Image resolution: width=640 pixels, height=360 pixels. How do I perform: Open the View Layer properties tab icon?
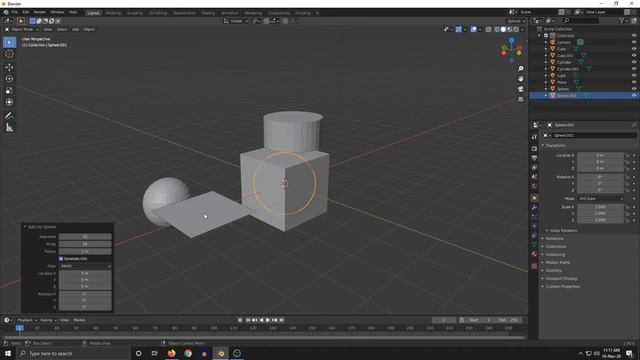(534, 167)
